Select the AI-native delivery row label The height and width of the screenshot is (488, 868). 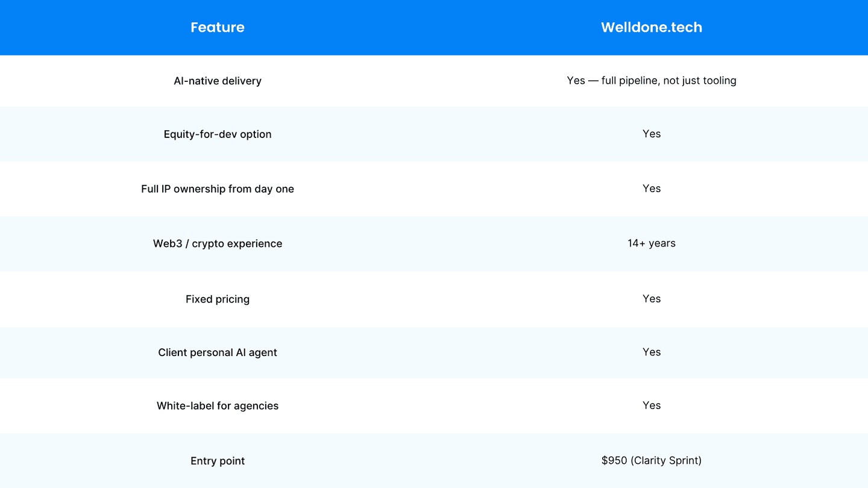coord(218,81)
